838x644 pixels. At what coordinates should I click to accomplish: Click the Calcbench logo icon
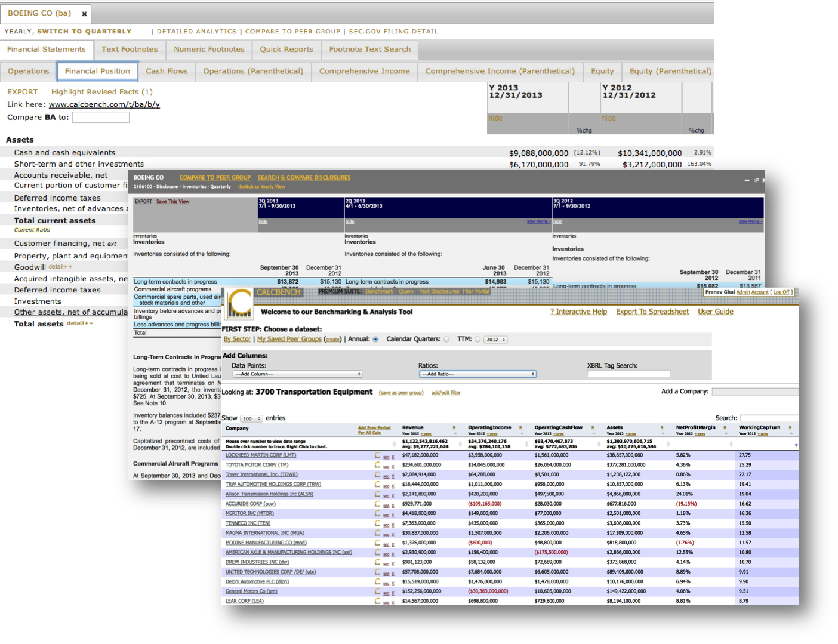click(239, 303)
